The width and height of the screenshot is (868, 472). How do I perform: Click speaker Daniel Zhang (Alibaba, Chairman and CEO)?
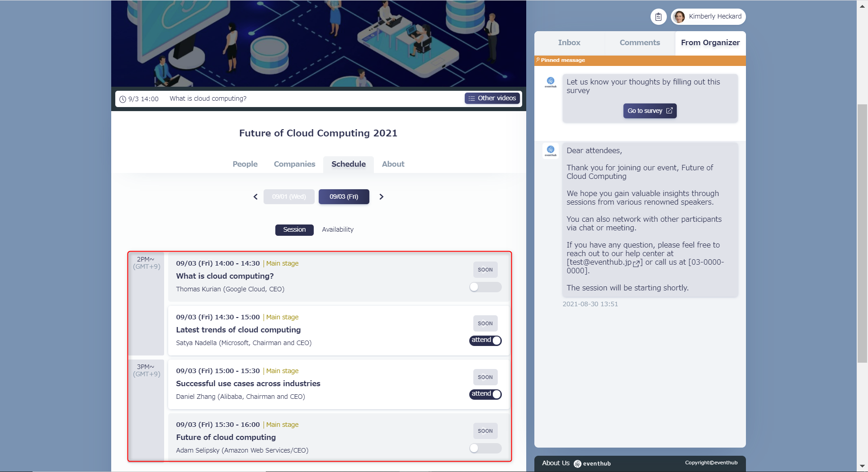tap(241, 397)
